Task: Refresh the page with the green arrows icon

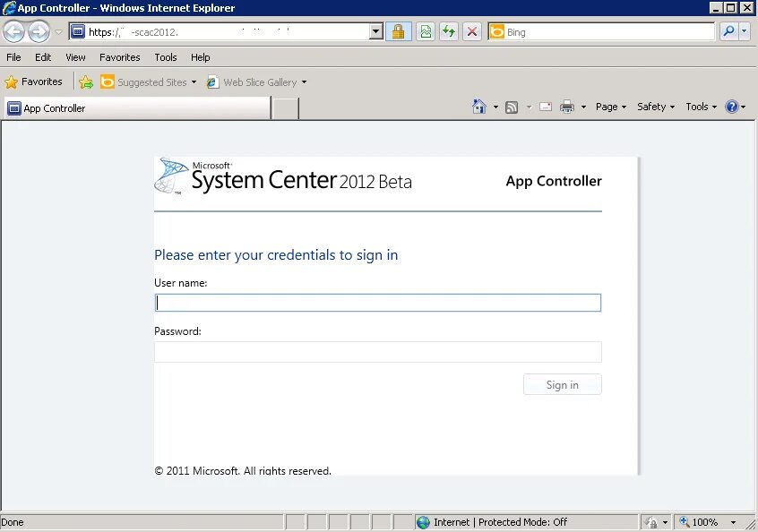Action: tap(449, 32)
